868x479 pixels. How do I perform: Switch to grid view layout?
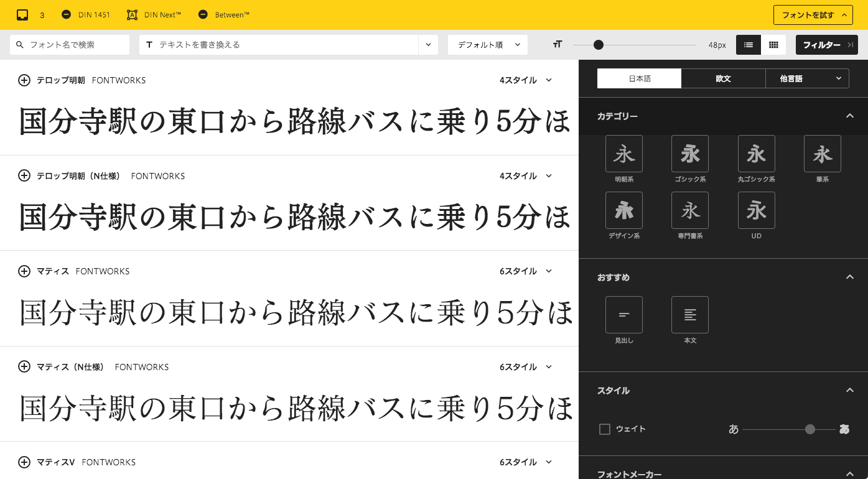click(x=773, y=45)
